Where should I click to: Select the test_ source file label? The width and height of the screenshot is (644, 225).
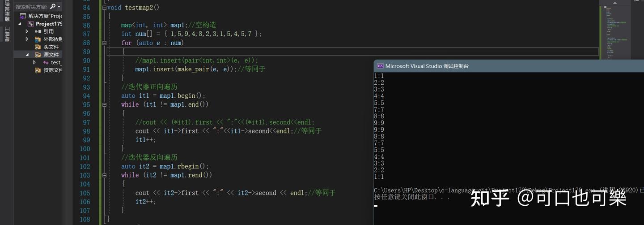click(x=56, y=62)
